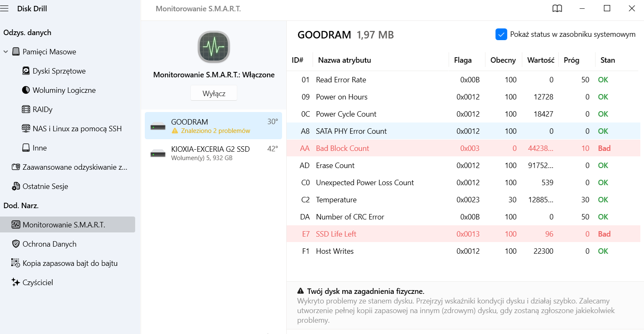Viewport: 644px width, 334px height.
Task: Select the Read Error Rate row
Action: pos(463,80)
